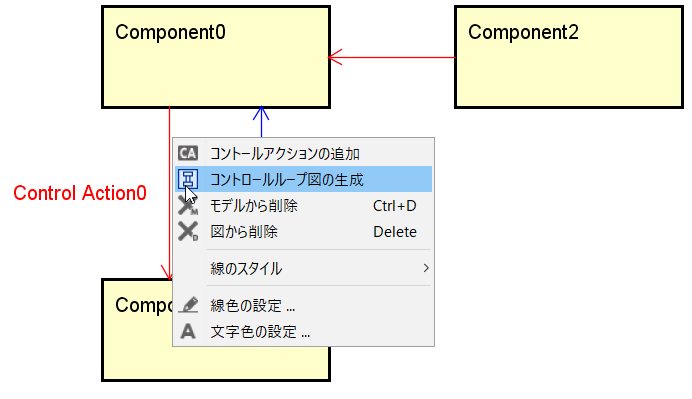Click the delete from model X icon

[188, 206]
